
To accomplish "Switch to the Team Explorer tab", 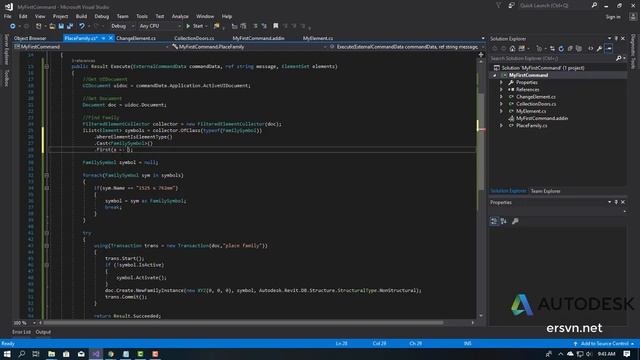I will point(545,191).
